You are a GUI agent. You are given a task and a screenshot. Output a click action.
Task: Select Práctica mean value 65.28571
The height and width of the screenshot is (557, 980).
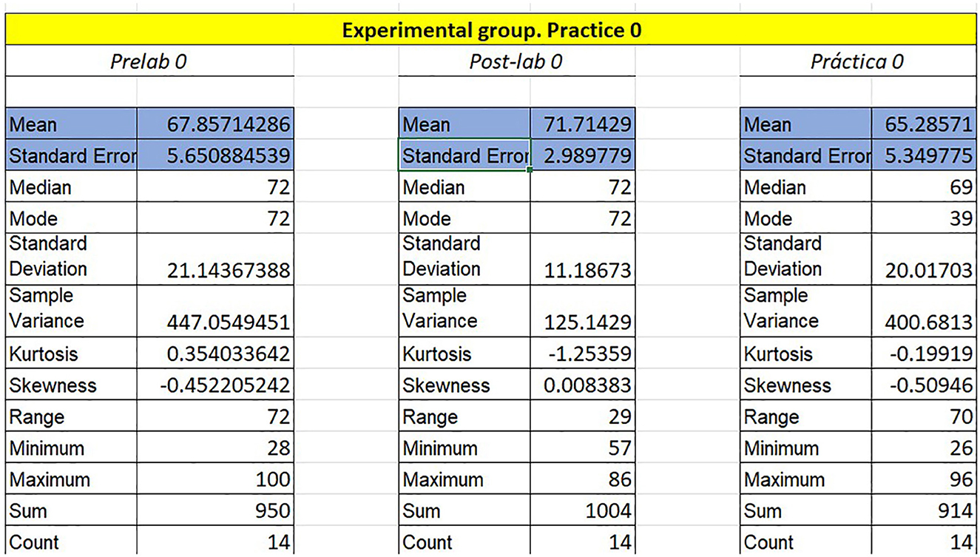coord(925,124)
